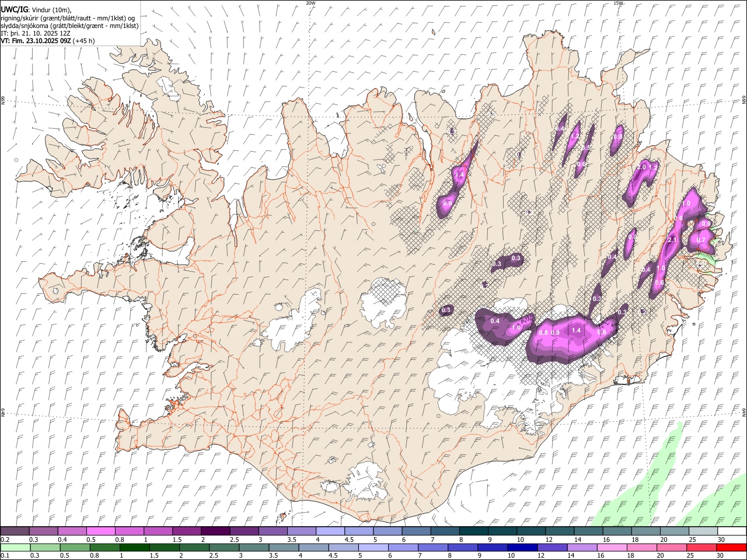
Task: Click the rain scale swatch starting at 12
Action: (552, 547)
